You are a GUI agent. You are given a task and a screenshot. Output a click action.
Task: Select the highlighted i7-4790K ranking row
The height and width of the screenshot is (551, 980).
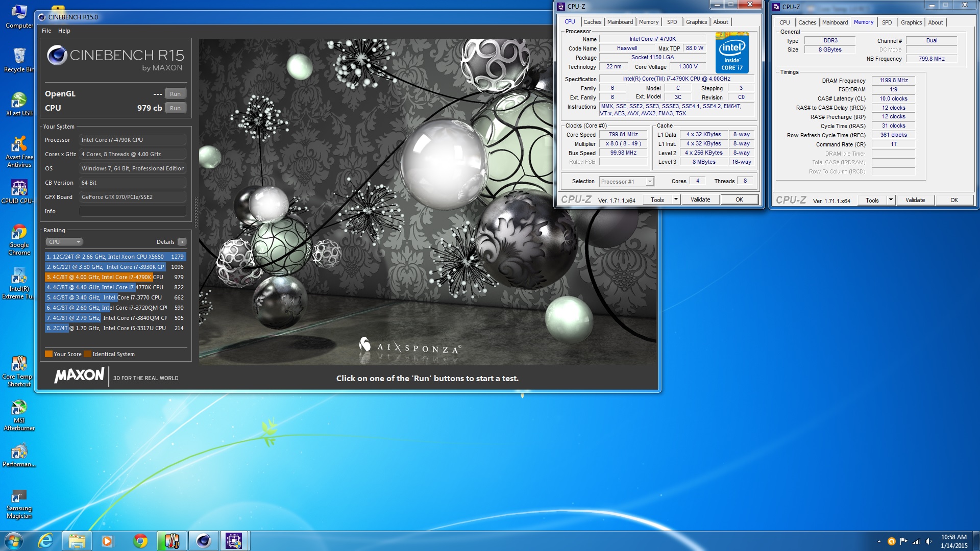pyautogui.click(x=115, y=277)
